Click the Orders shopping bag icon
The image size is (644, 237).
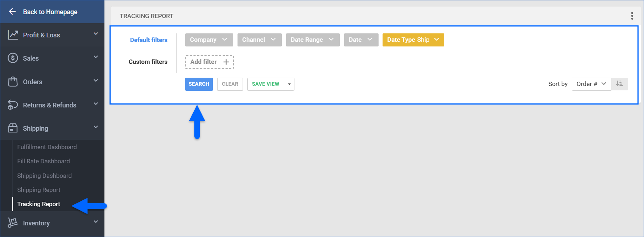pyautogui.click(x=13, y=82)
